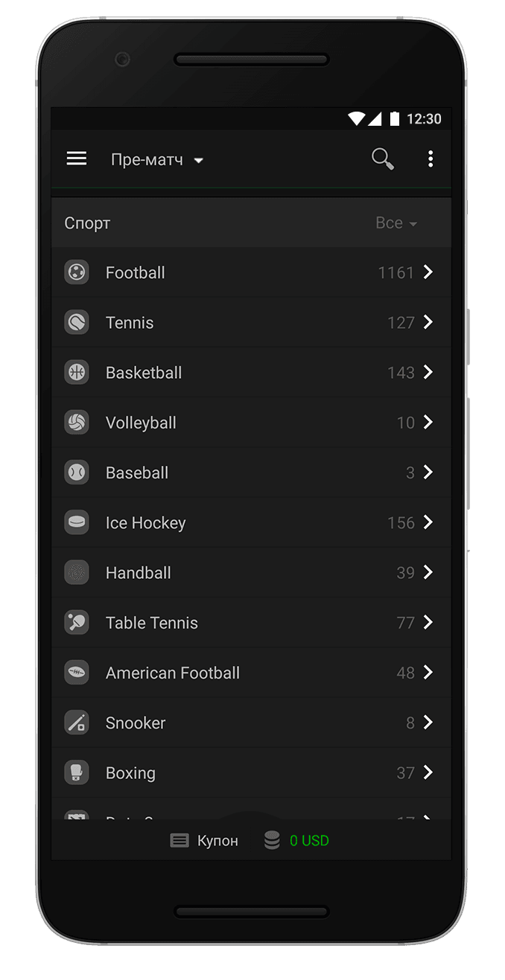Select the Snooker row label
505x980 pixels.
(x=136, y=723)
